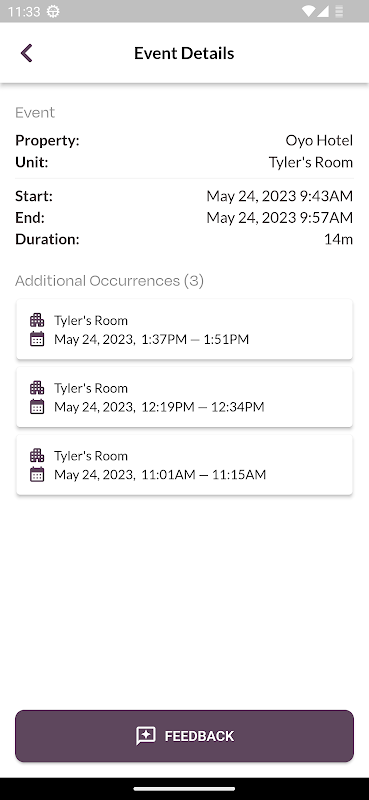369x800 pixels.
Task: Open occurrence card 12:19PM — 12:34PM
Action: (184, 397)
